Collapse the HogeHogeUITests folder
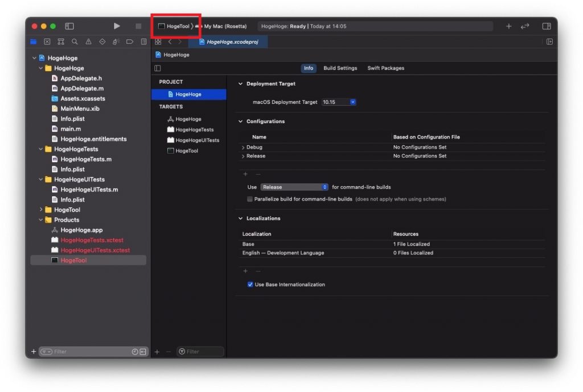This screenshot has width=583, height=392. point(41,179)
